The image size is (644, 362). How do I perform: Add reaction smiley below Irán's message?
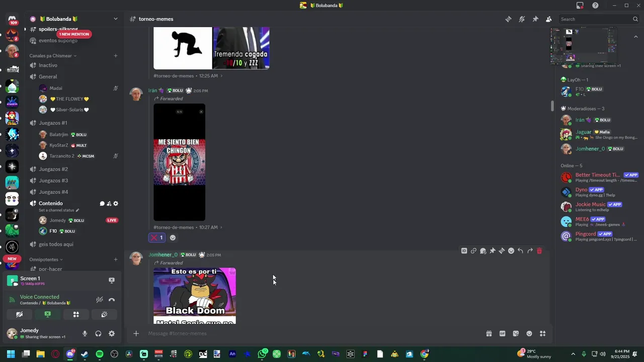173,238
